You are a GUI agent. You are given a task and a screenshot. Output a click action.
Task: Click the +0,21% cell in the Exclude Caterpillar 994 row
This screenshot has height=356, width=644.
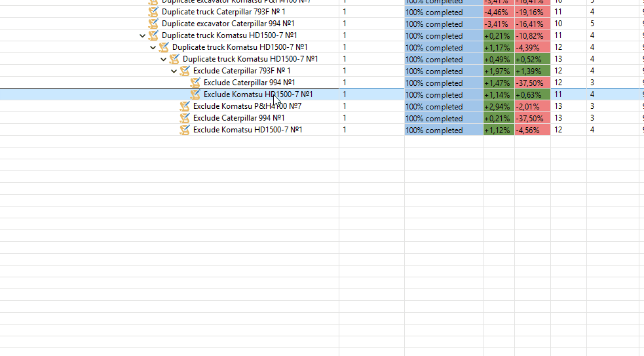click(499, 119)
